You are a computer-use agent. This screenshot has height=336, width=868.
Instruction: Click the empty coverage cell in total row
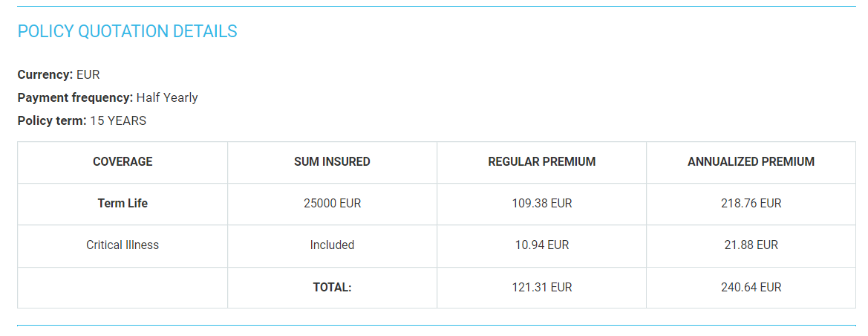pyautogui.click(x=123, y=287)
